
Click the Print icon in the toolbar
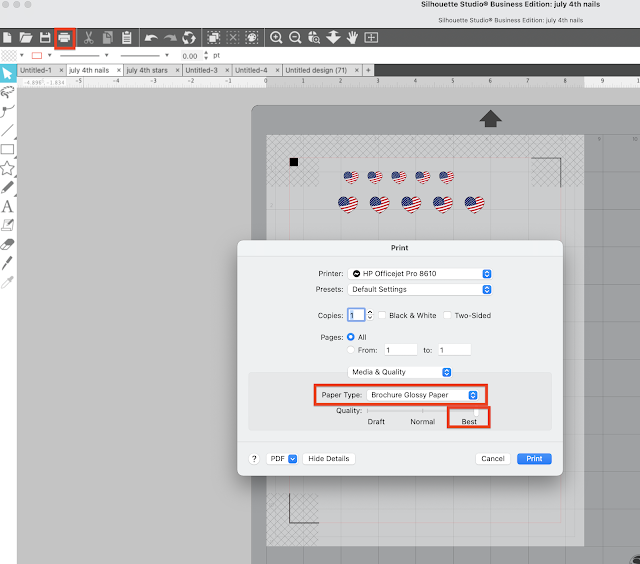(64, 38)
